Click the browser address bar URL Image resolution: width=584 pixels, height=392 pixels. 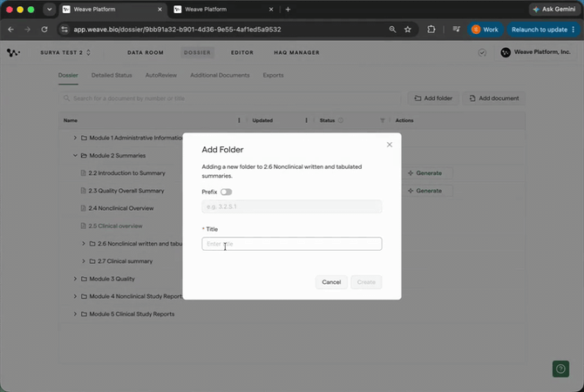177,30
